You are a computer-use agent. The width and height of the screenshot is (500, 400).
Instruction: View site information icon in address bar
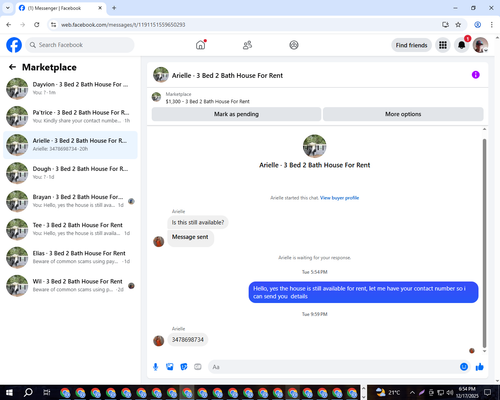tap(53, 25)
